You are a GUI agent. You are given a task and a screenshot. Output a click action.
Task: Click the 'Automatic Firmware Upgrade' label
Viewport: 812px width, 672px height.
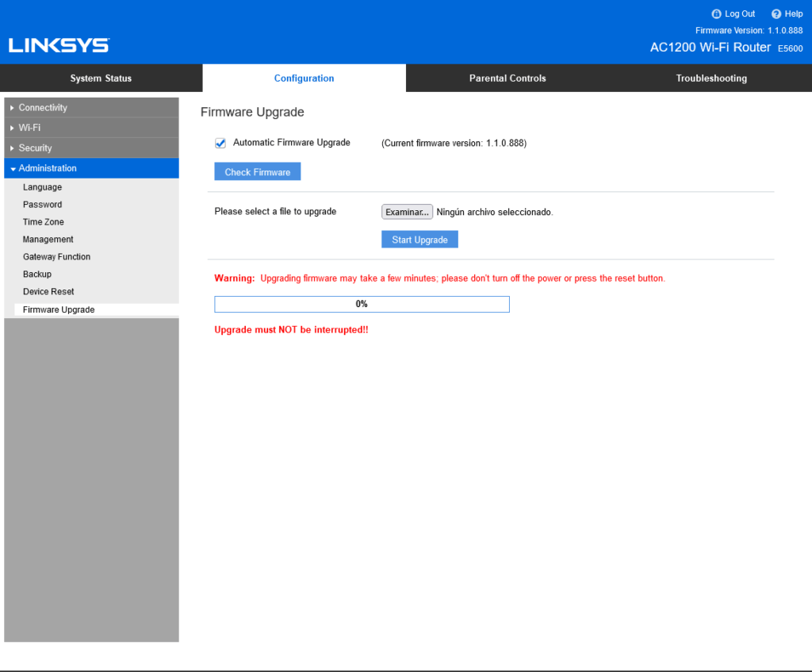click(292, 143)
